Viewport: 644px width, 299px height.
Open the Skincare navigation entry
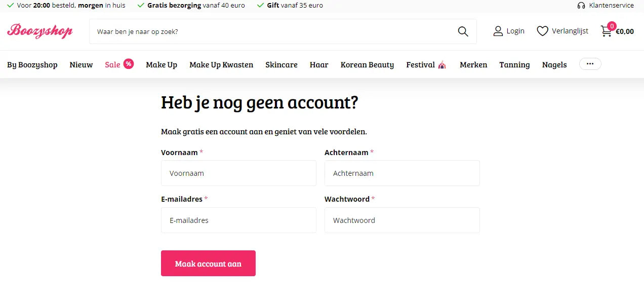click(281, 65)
